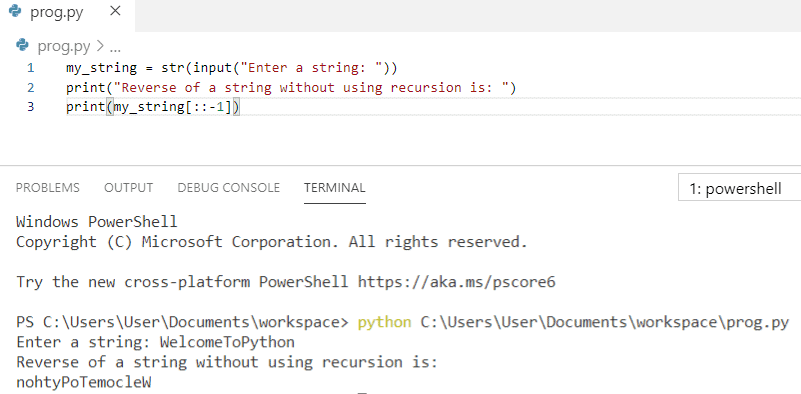Click the Microsoft copyright line in terminal
The image size is (801, 394).
(271, 242)
